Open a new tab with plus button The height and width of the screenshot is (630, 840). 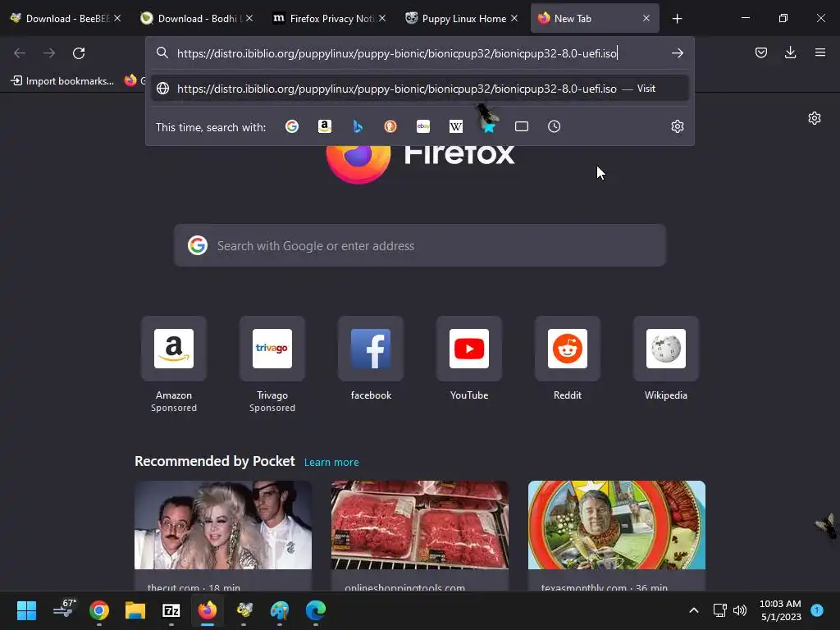point(677,19)
